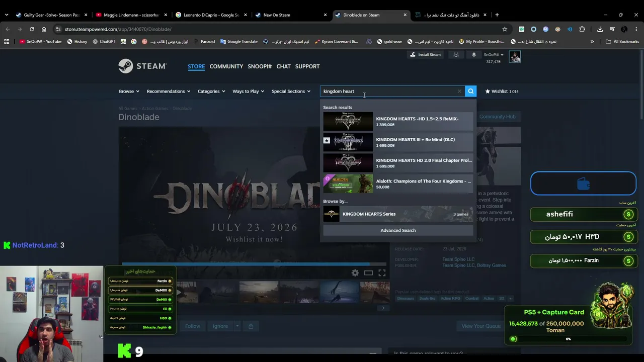644x362 pixels.
Task: Open the tab search dropdown arrow
Action: 7,15
